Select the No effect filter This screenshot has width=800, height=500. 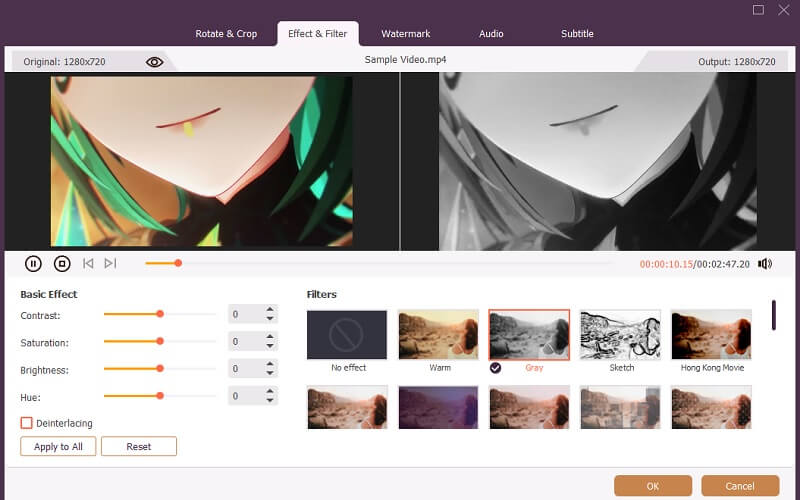(x=347, y=335)
